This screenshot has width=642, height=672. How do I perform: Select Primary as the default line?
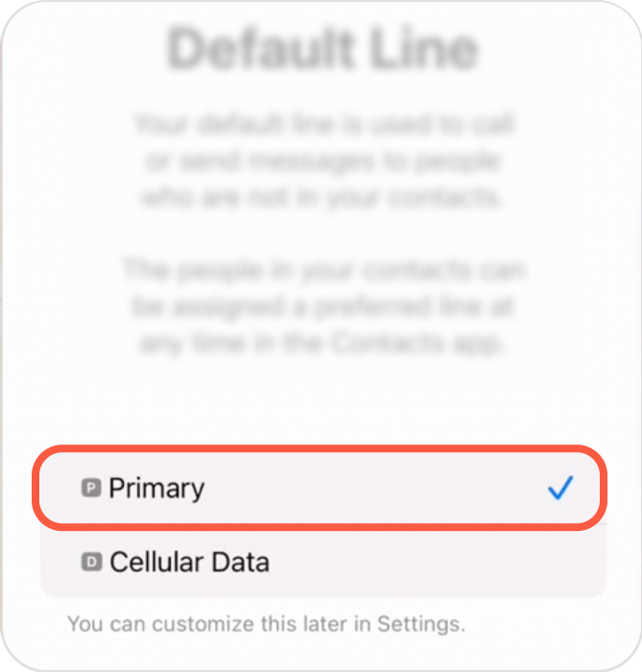click(x=321, y=489)
